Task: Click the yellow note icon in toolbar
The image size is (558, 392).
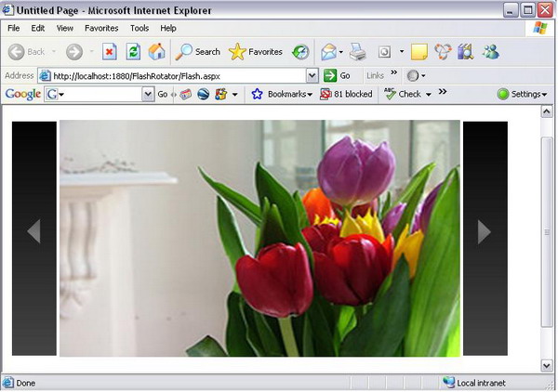Action: [x=418, y=52]
